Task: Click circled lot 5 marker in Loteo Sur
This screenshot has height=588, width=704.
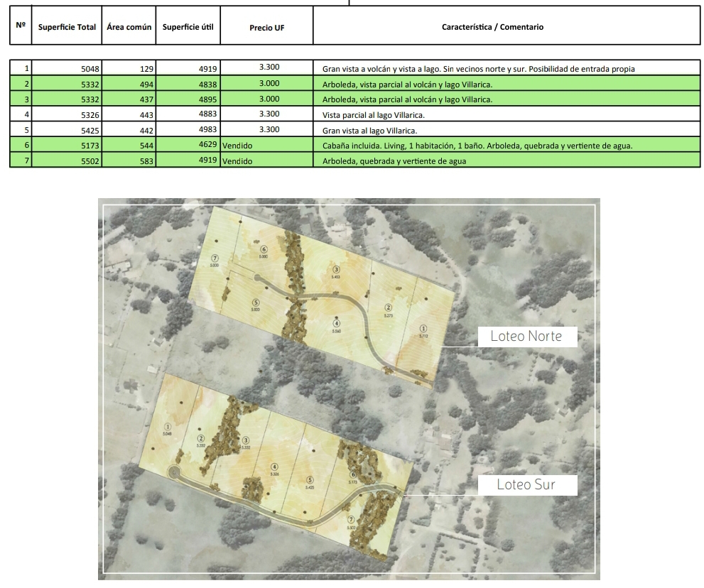Action: click(310, 480)
